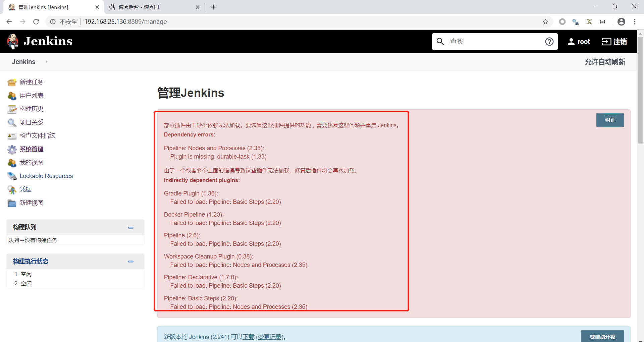Go back to previous page
Viewport: 644px width, 342px height.
click(x=9, y=22)
